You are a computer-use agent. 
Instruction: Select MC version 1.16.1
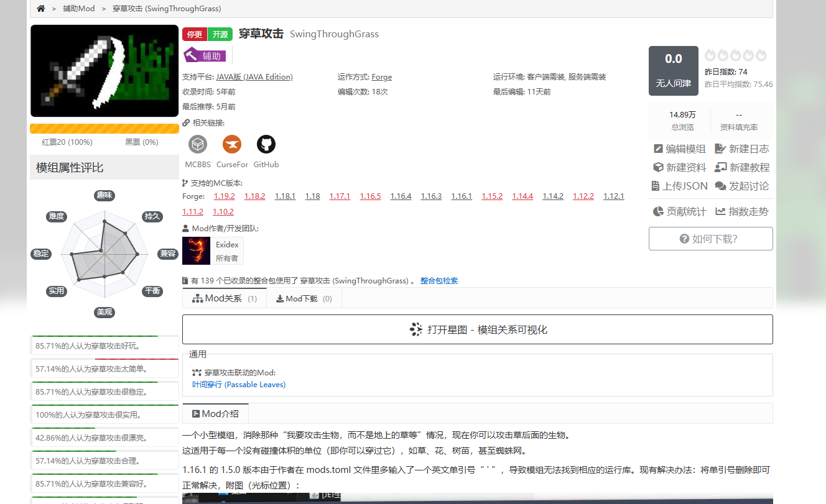pyautogui.click(x=462, y=196)
